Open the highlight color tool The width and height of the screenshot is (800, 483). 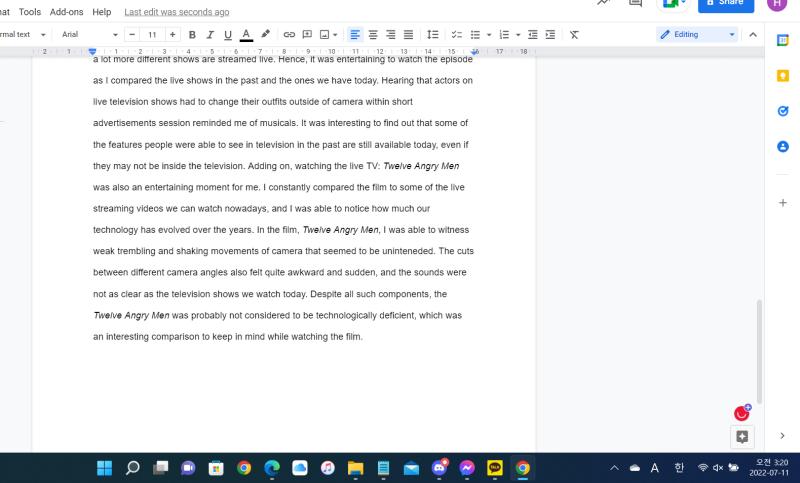[x=265, y=35]
